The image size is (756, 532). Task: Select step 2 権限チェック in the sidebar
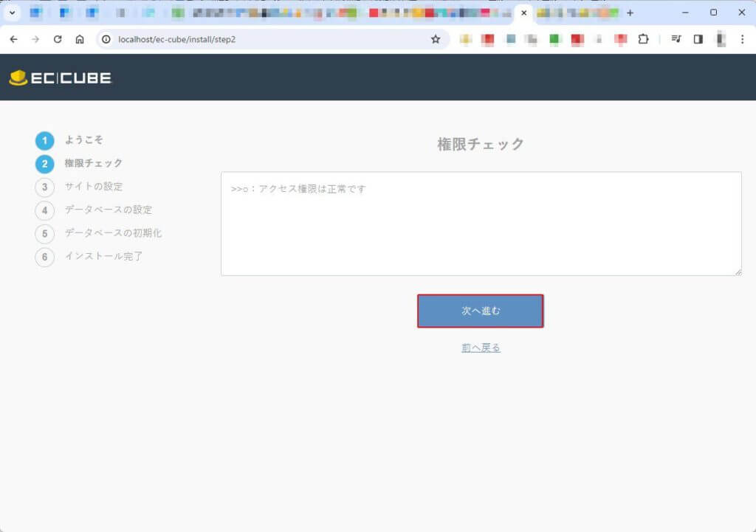coord(93,163)
